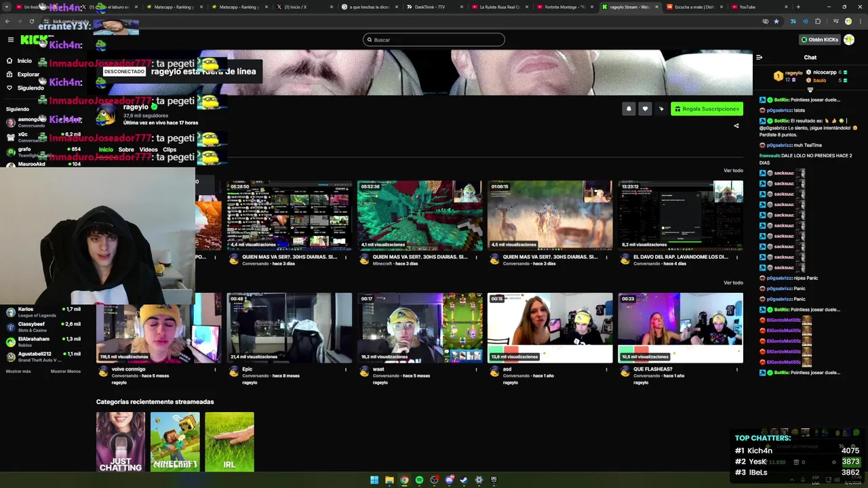Select the Sobre tab on channel
This screenshot has width=868, height=488.
pyautogui.click(x=126, y=150)
